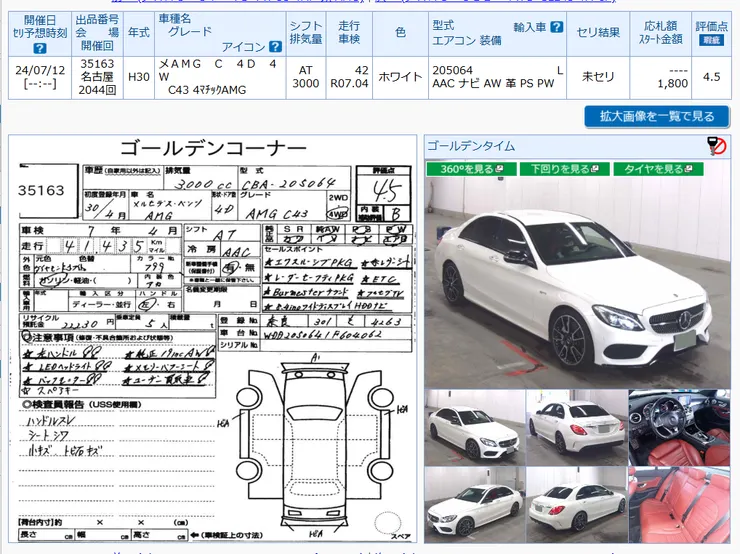The height and width of the screenshot is (554, 740).
Task: Open the 下回りを見る underside view button
Action: [x=564, y=169]
